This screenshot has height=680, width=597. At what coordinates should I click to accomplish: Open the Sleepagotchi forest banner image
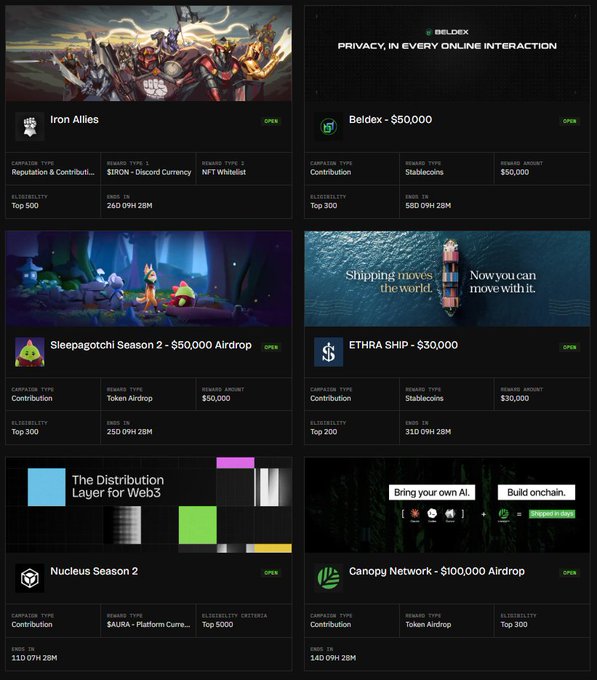149,279
